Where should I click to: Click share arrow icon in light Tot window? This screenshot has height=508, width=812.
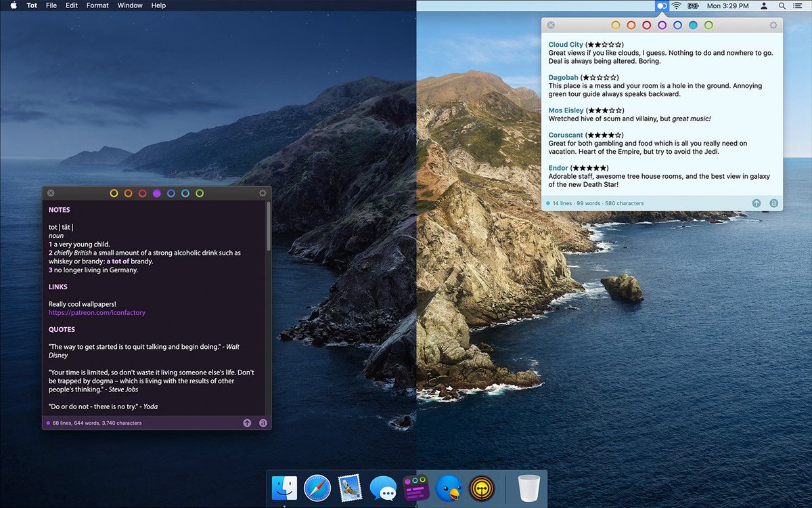click(x=757, y=203)
